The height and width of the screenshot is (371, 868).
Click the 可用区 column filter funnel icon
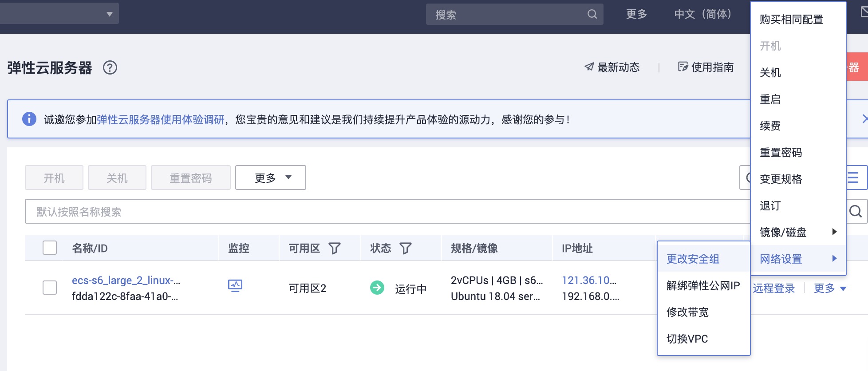(x=335, y=249)
